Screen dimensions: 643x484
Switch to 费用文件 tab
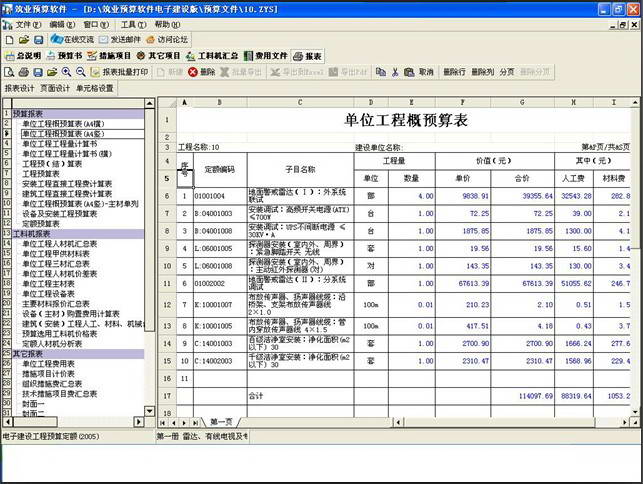point(265,56)
